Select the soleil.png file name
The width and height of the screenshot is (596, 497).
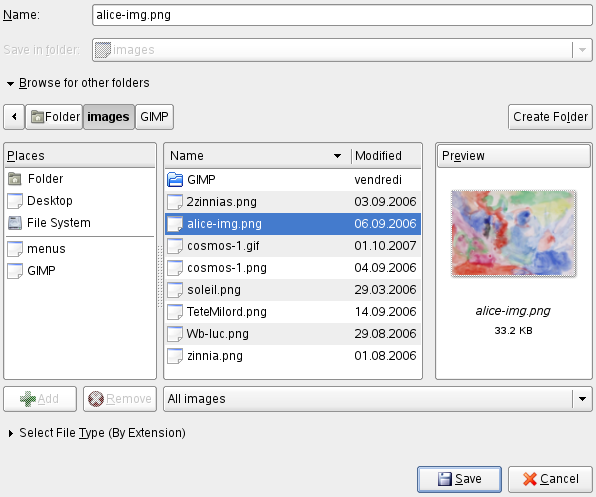pos(214,290)
